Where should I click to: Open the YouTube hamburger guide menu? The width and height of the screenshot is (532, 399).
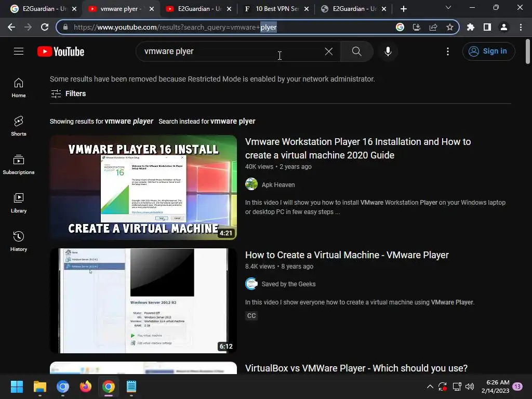[x=19, y=51]
